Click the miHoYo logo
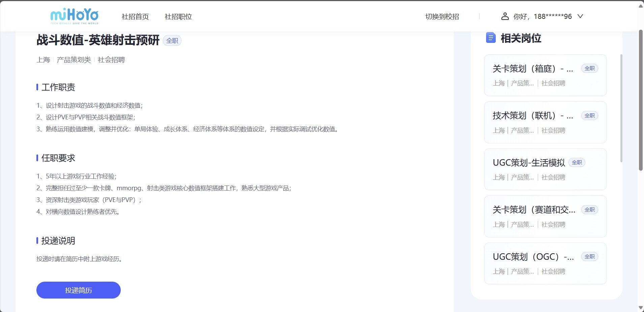 pyautogui.click(x=74, y=16)
